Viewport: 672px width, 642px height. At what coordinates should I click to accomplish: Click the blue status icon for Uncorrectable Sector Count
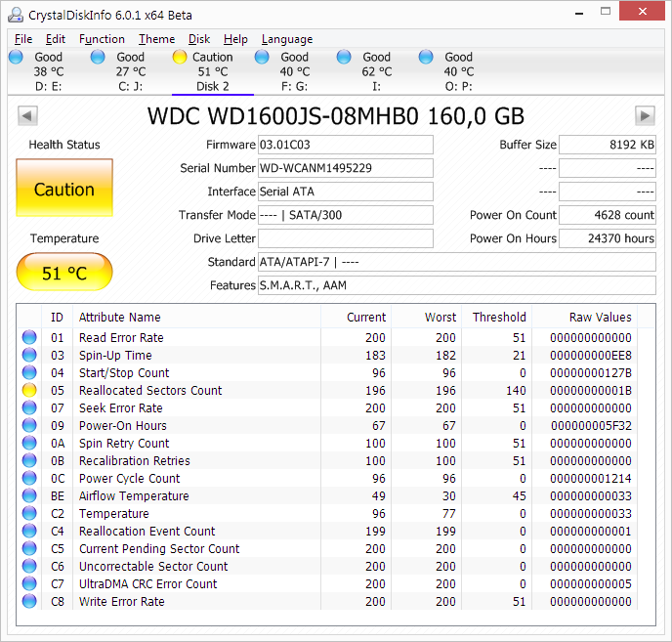(29, 566)
